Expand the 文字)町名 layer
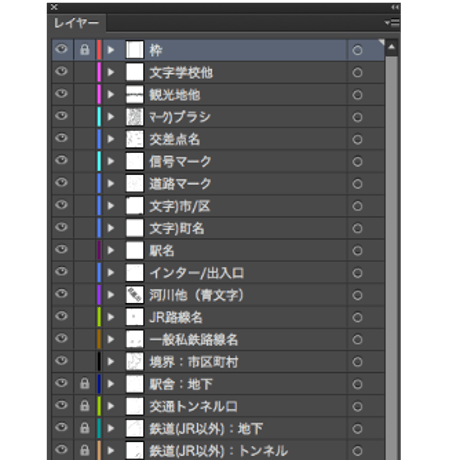The height and width of the screenshot is (460, 460). coord(111,228)
